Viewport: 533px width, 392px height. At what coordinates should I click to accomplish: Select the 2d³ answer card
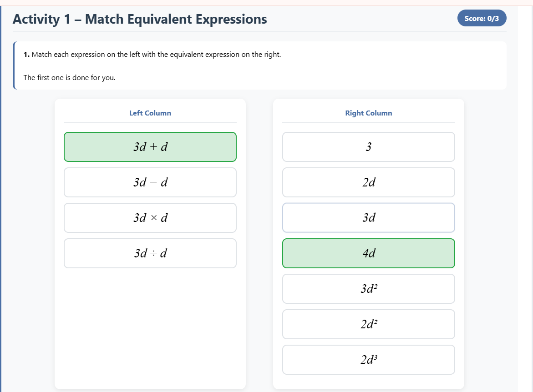[x=369, y=360]
